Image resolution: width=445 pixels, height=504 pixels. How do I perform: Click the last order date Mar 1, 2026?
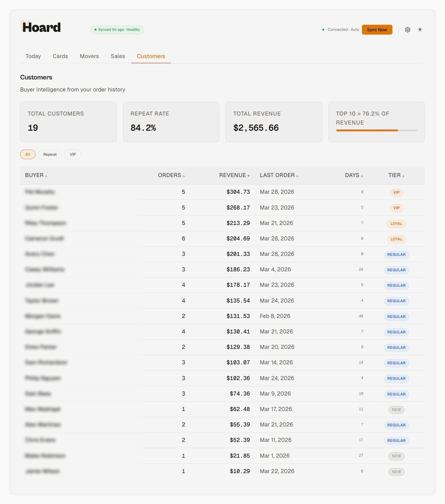[275, 456]
